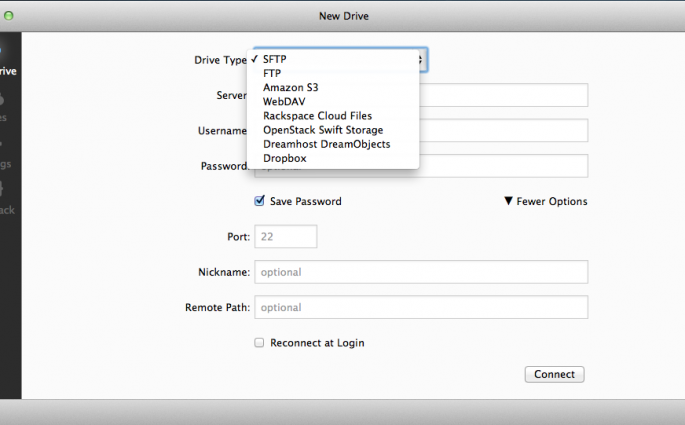The width and height of the screenshot is (685, 425).
Task: Select Dropbox as drive type
Action: click(x=285, y=158)
